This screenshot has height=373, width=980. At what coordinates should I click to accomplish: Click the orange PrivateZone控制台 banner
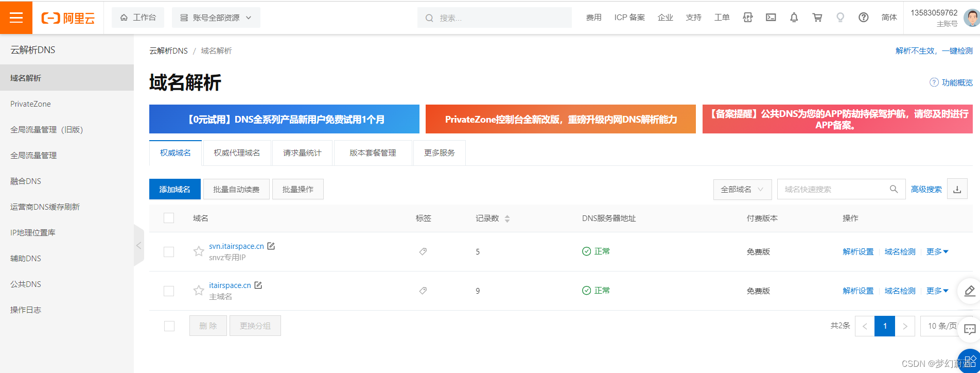pyautogui.click(x=561, y=119)
